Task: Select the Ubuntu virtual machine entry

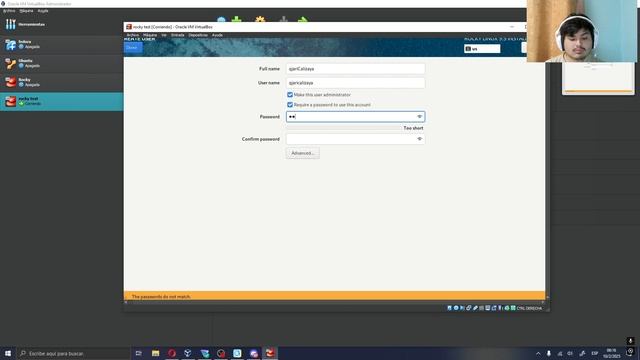Action: (x=61, y=63)
